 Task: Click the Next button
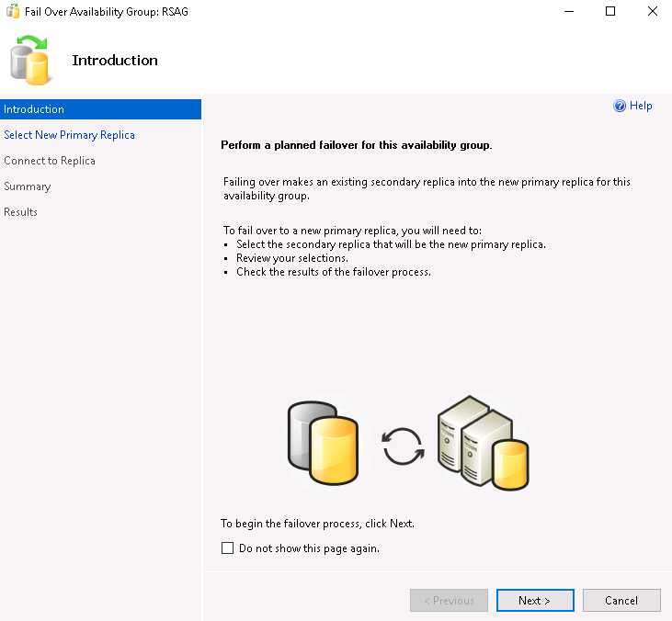pyautogui.click(x=535, y=600)
